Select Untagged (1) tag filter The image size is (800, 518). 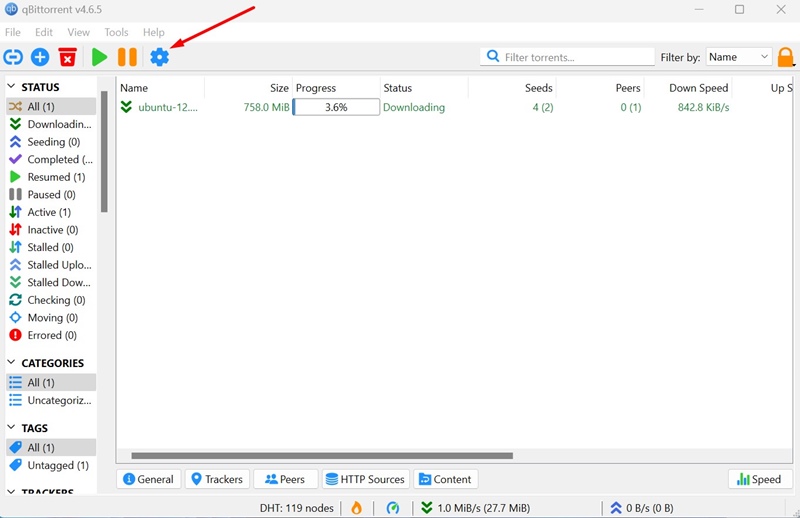[51, 465]
